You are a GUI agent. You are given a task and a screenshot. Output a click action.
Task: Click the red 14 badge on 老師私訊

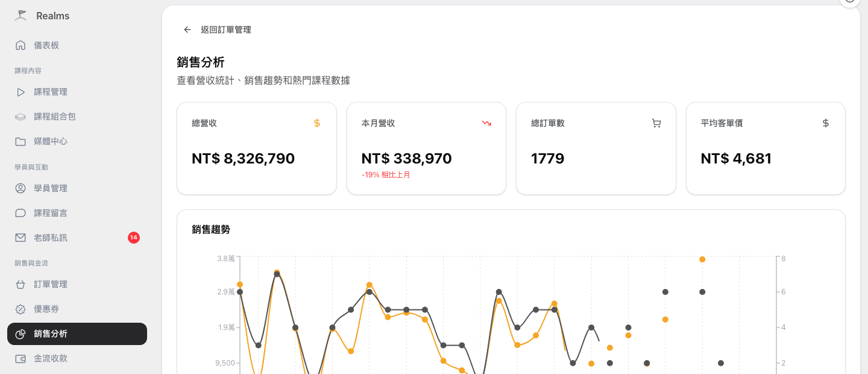click(134, 238)
